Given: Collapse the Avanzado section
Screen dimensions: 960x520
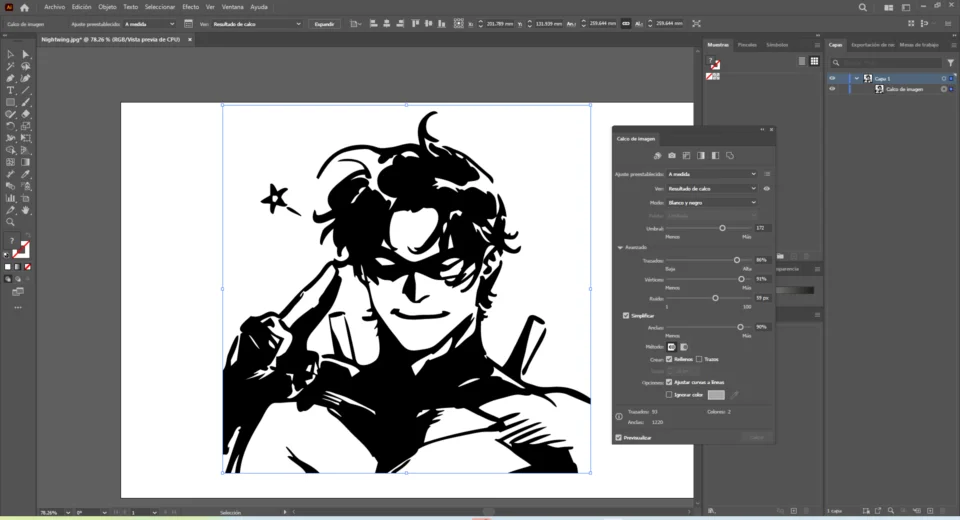Looking at the screenshot, I should click(x=620, y=247).
